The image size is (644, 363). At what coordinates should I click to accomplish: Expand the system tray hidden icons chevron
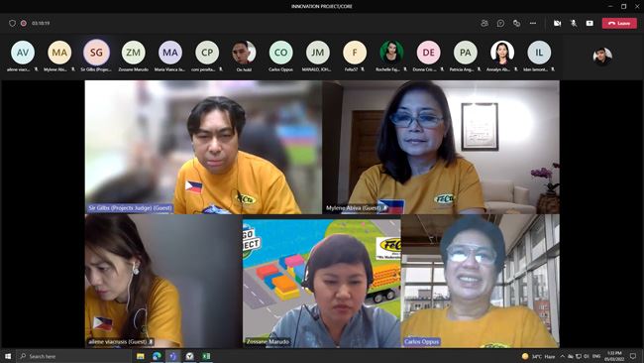(562, 356)
